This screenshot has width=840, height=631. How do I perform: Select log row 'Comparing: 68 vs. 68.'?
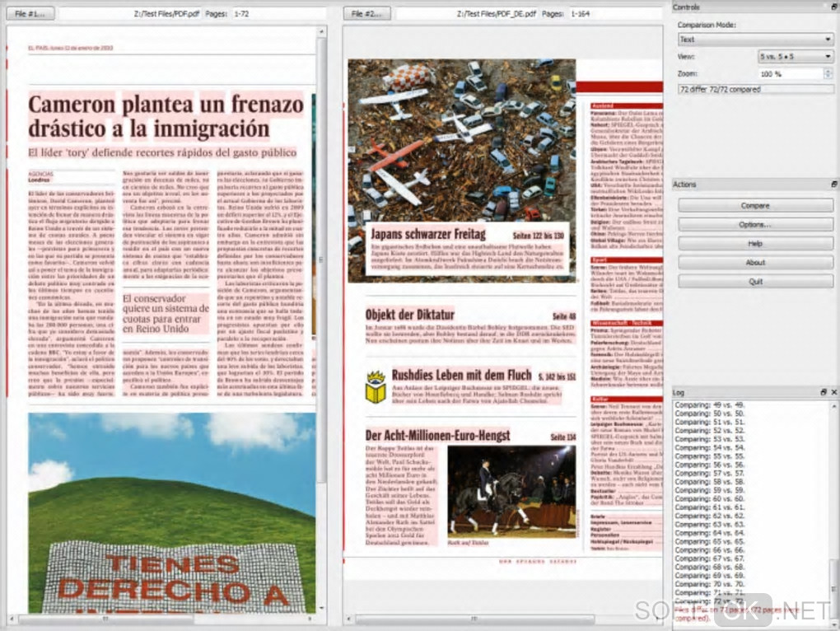709,568
